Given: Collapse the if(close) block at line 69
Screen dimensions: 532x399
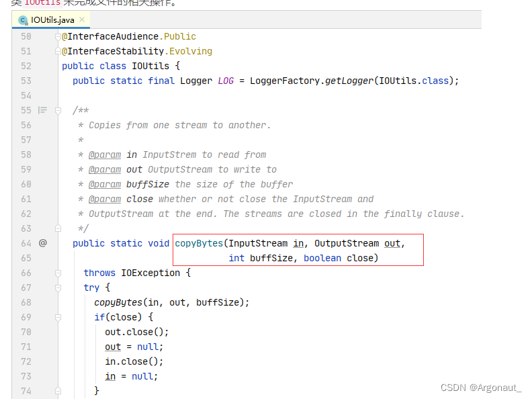Looking at the screenshot, I should coord(58,317).
